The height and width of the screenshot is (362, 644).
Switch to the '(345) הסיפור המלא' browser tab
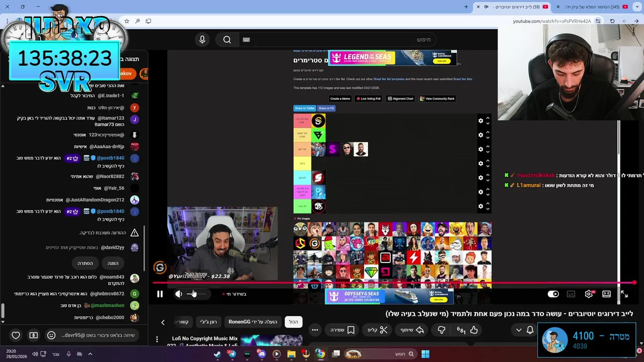[x=594, y=7]
